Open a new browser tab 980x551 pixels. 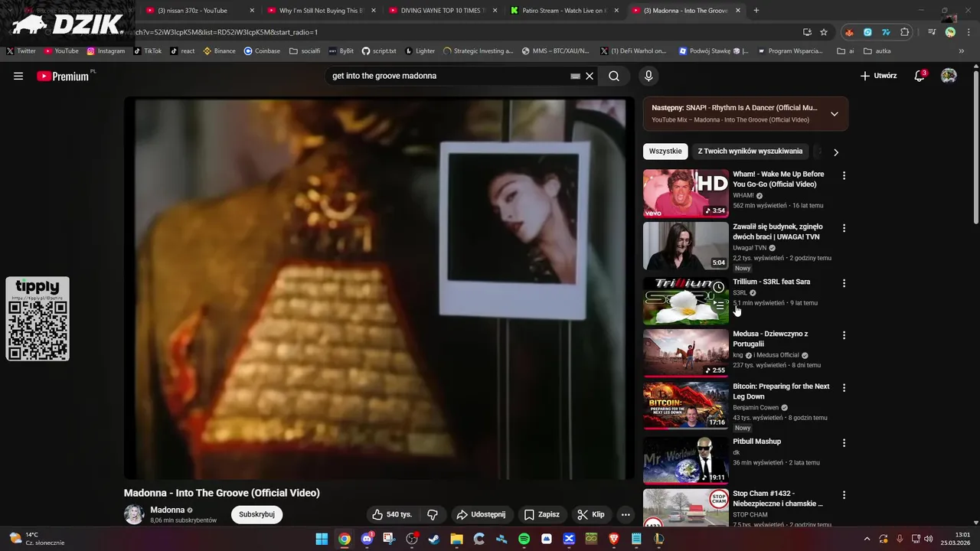(756, 11)
